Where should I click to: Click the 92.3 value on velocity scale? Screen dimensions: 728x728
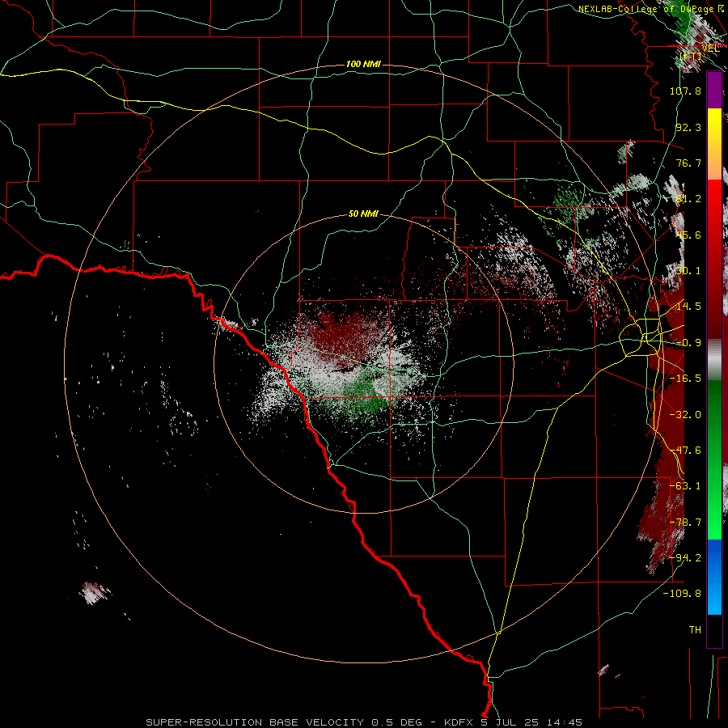coord(688,127)
